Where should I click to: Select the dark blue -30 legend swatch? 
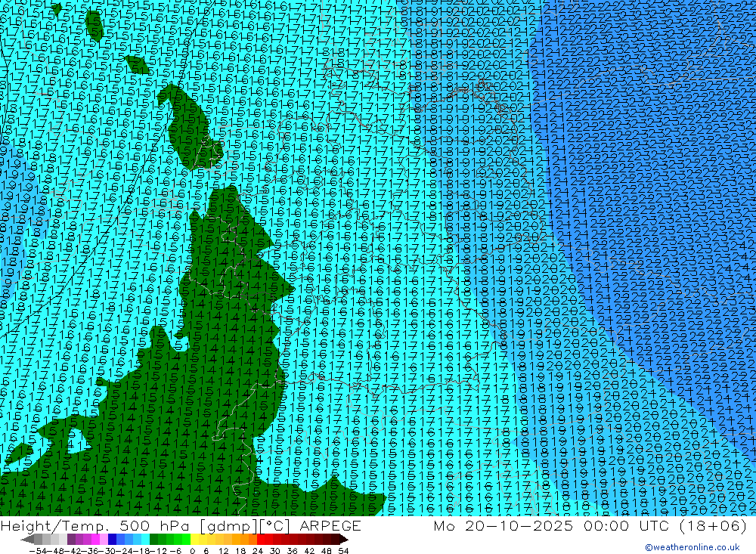(x=112, y=540)
